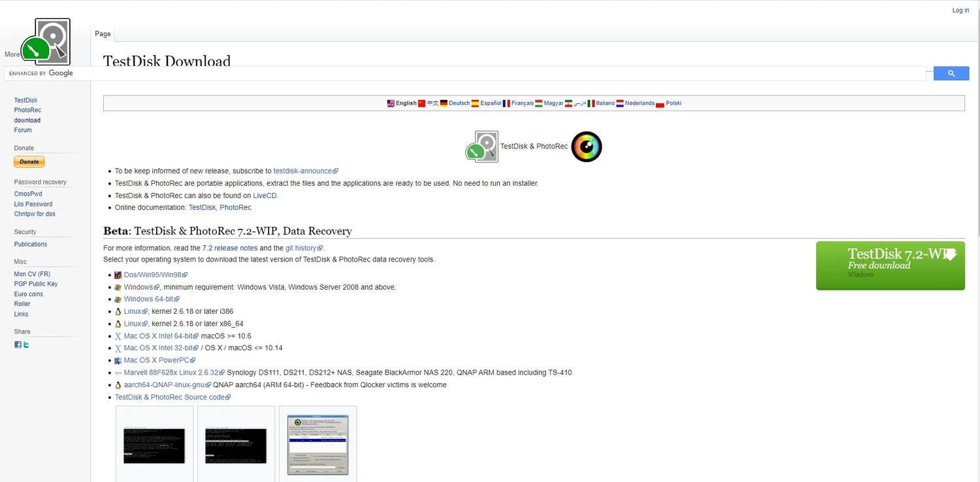
Task: Open the Chntpw for dos sidebar link
Action: pos(35,215)
